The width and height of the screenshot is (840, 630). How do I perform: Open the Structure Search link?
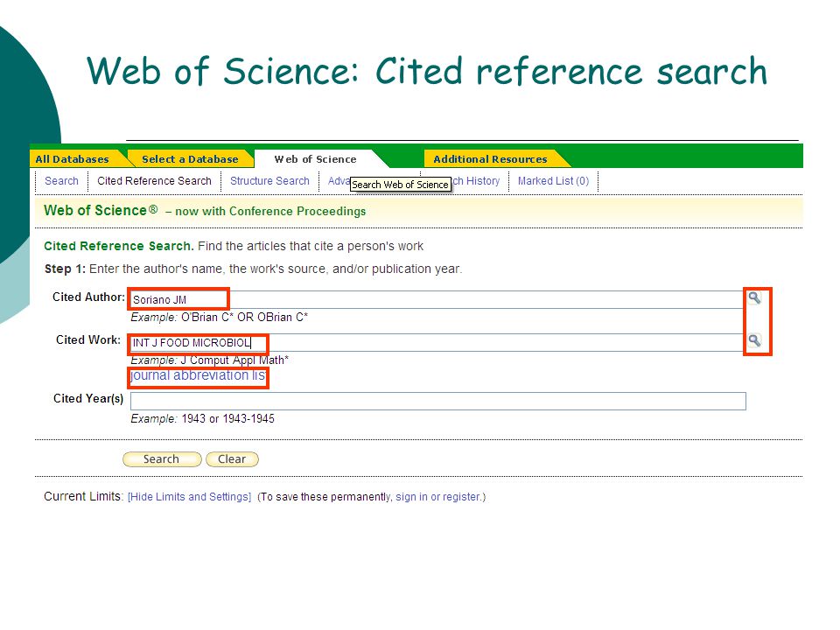269,181
